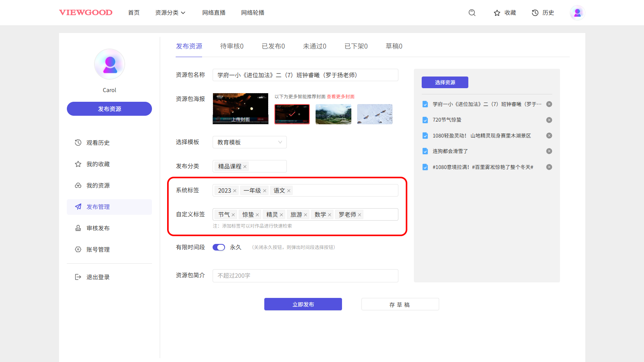Image resolution: width=644 pixels, height=362 pixels.
Task: Remove the 节气 custom tag
Action: [x=233, y=215]
